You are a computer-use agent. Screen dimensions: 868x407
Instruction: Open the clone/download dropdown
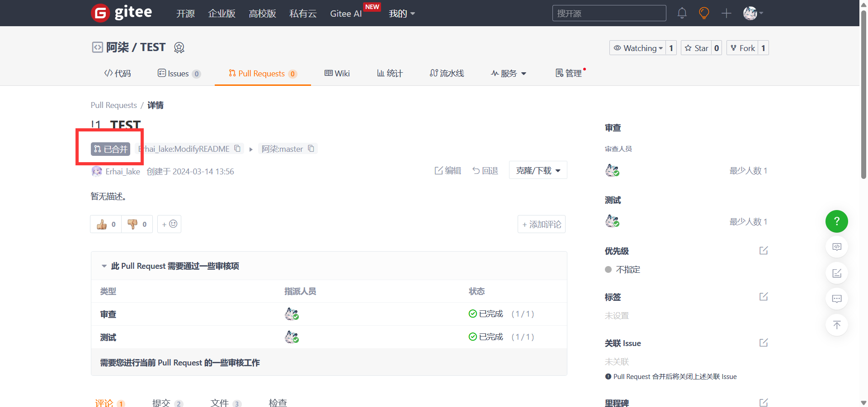click(538, 170)
